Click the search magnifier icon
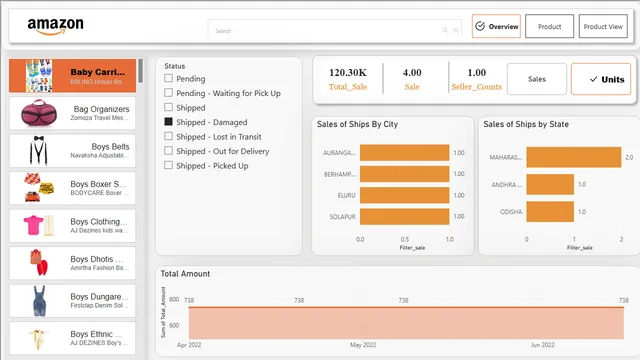This screenshot has height=360, width=640. click(x=445, y=30)
